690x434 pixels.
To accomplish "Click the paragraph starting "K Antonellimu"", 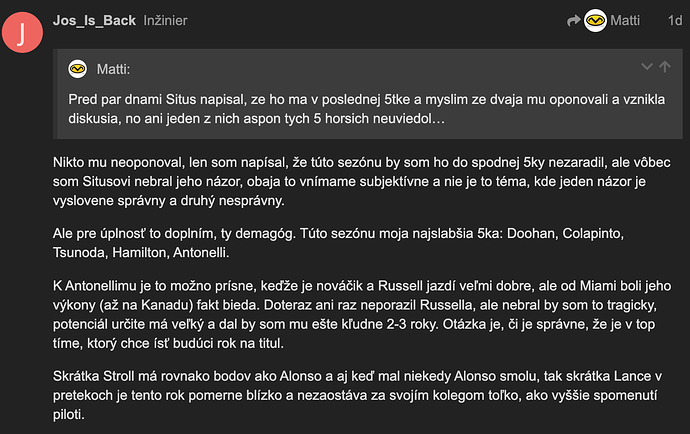I will coord(362,314).
